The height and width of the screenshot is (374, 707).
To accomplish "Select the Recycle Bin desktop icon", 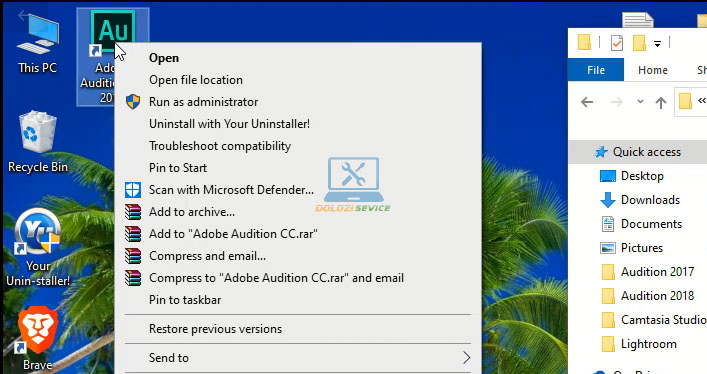I will click(x=38, y=142).
